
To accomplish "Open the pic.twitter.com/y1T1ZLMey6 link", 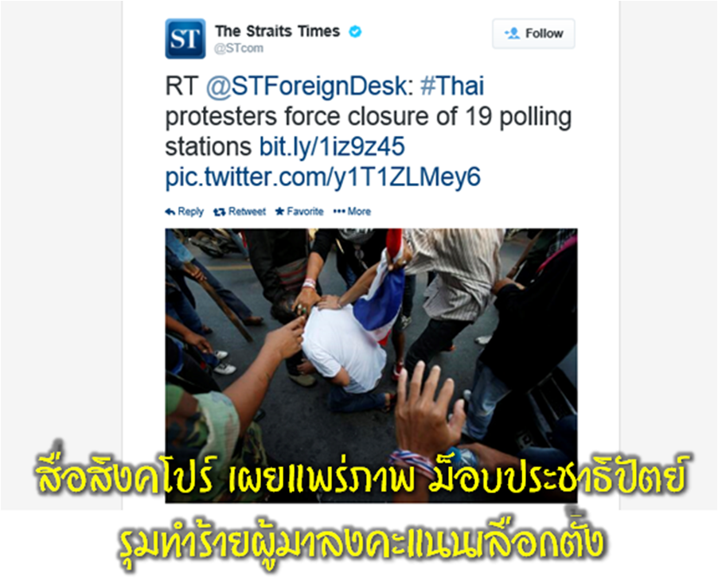I will 323,177.
